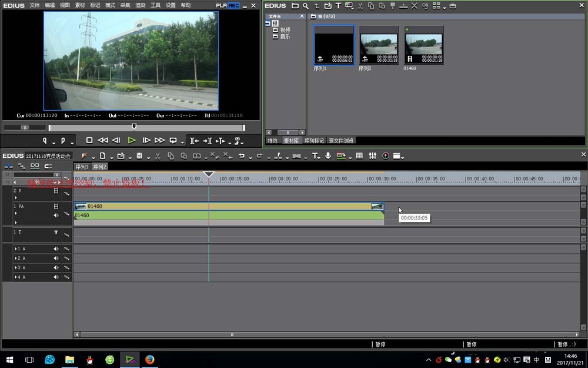Select the scissors cut icon in timeline toolbar

pyautogui.click(x=157, y=156)
